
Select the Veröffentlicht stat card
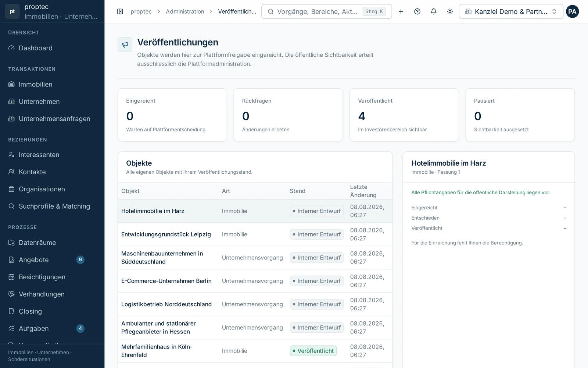[404, 115]
